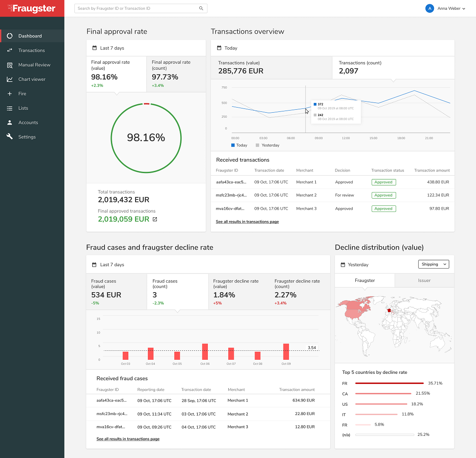Image resolution: width=476 pixels, height=458 pixels.
Task: Open Settings via the wrench icon
Action: click(10, 137)
